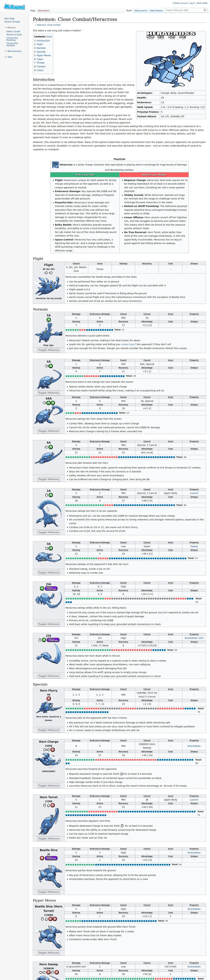Open the Heracross character portrait image
The height and width of the screenshot is (980, 210).
point(171,60)
